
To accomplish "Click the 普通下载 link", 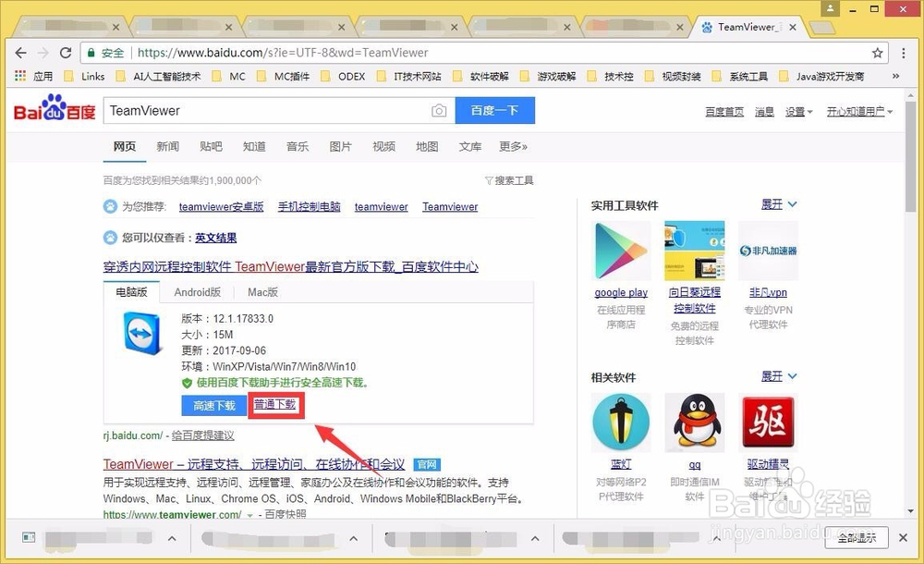I will click(274, 404).
